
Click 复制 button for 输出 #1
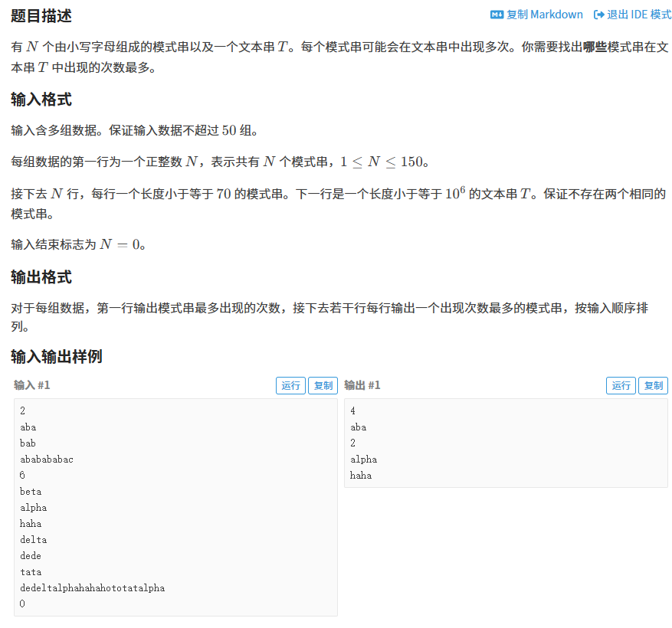(654, 385)
